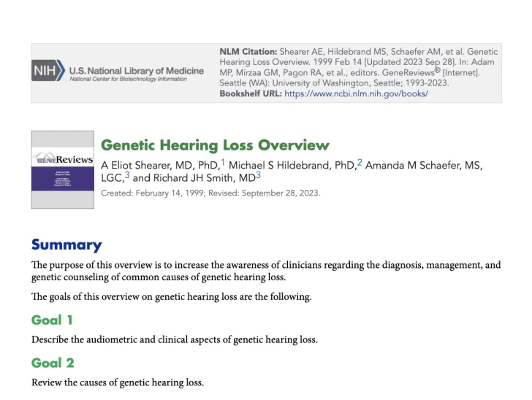Click the Goal 2 heading
The image size is (532, 400).
53,363
